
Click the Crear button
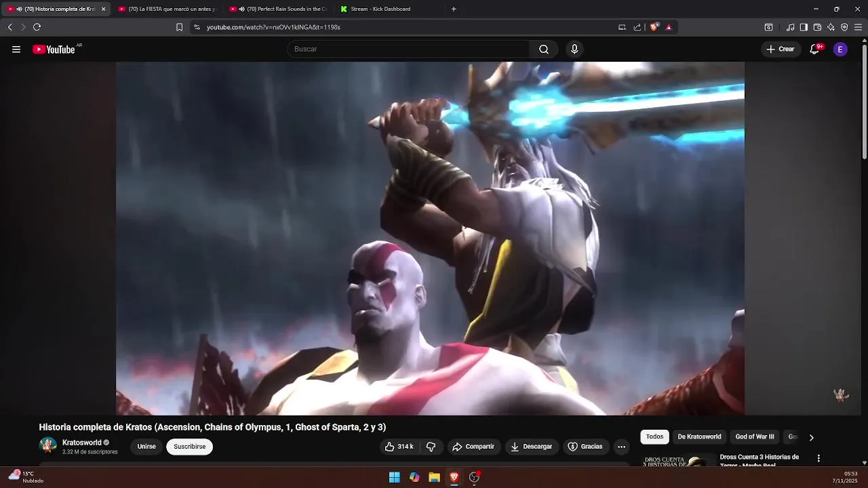(781, 49)
